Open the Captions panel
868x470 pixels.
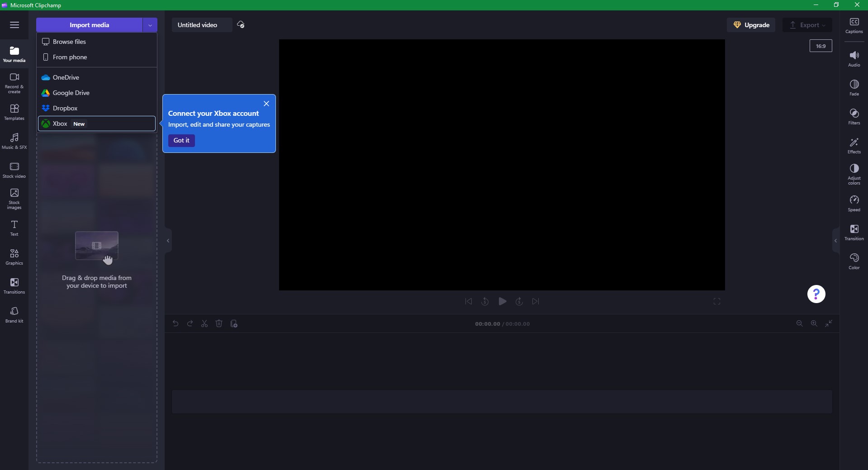[854, 25]
